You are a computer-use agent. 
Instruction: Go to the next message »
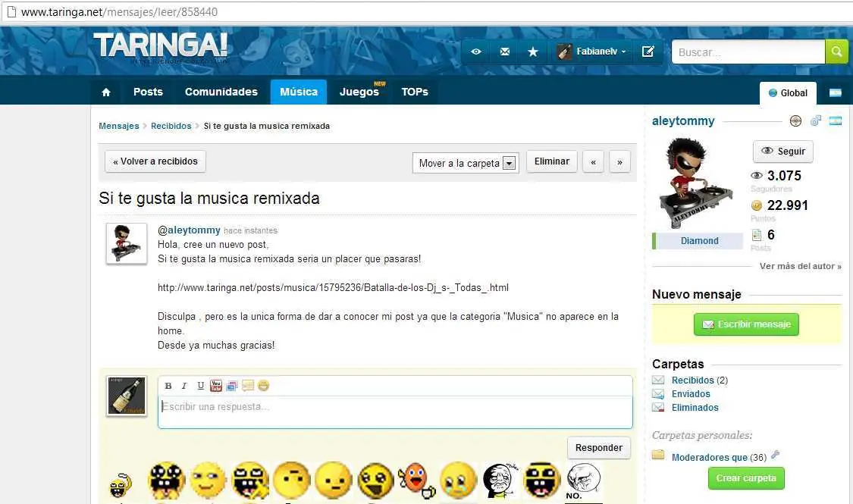tap(619, 162)
